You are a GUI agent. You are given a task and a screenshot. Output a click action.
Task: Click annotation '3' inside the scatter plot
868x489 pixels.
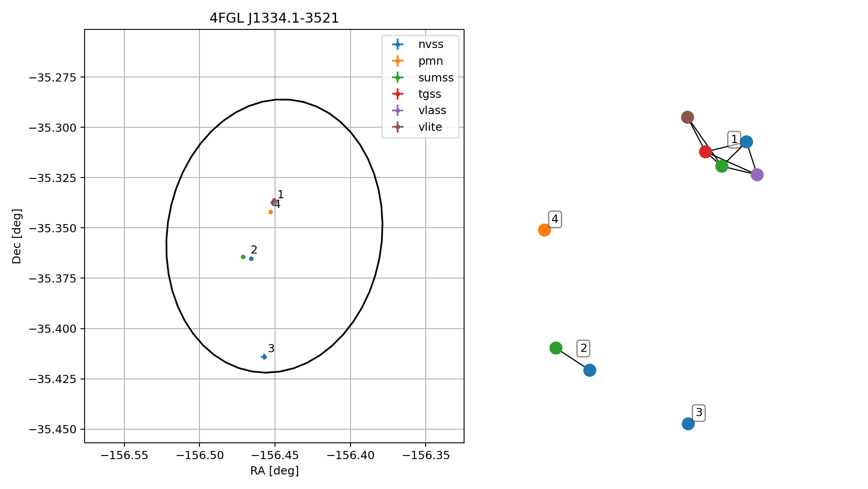click(x=271, y=349)
